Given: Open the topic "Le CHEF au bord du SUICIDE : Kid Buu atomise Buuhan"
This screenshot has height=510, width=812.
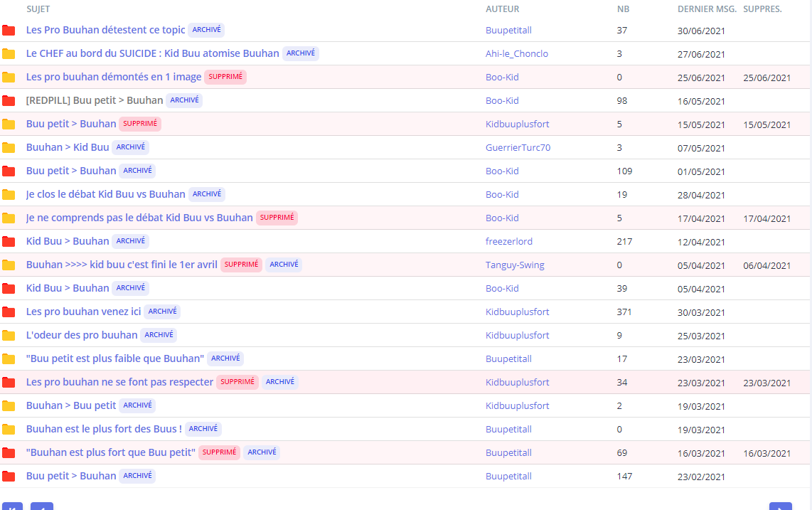Looking at the screenshot, I should (x=153, y=53).
